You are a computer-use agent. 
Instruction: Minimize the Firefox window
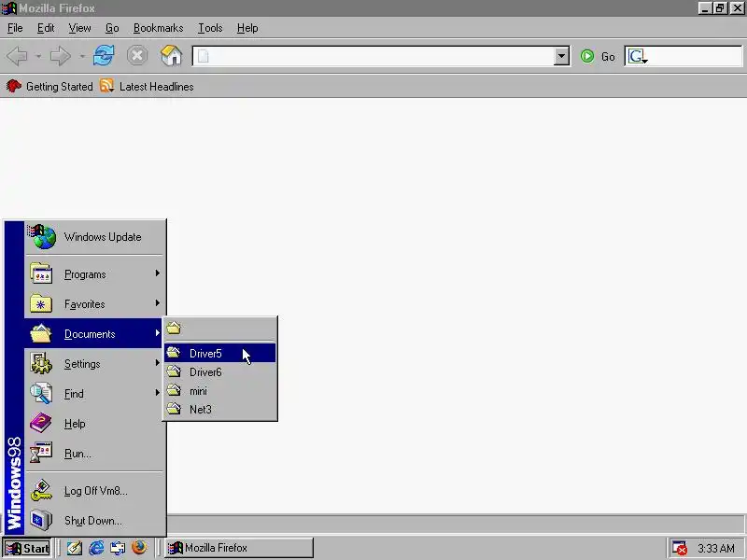[705, 8]
